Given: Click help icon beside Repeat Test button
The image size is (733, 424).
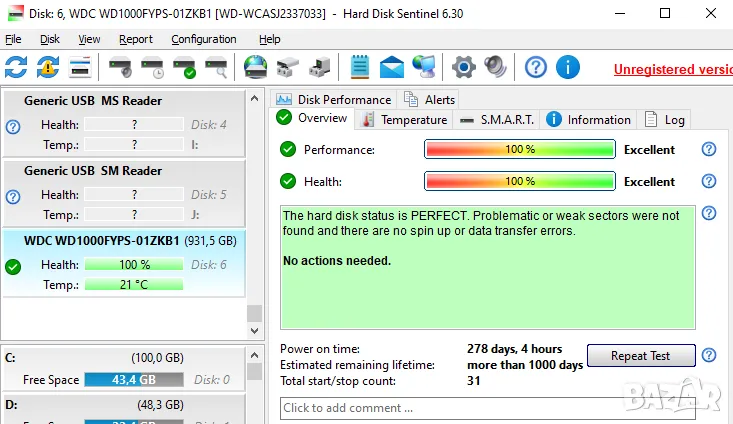Looking at the screenshot, I should (709, 355).
